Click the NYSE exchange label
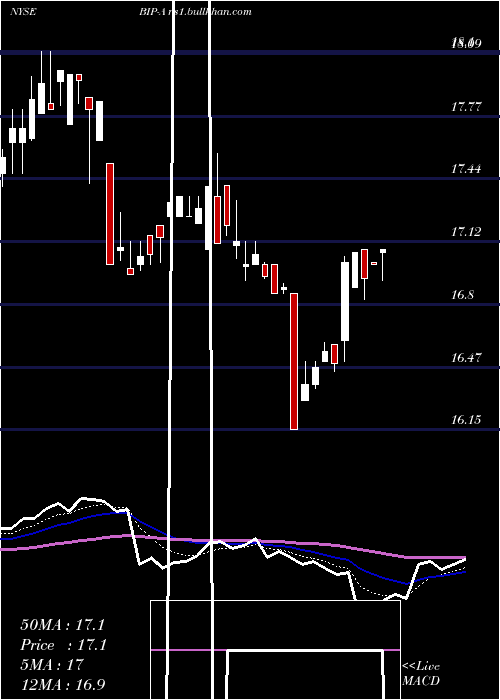The height and width of the screenshot is (700, 500). (x=23, y=12)
